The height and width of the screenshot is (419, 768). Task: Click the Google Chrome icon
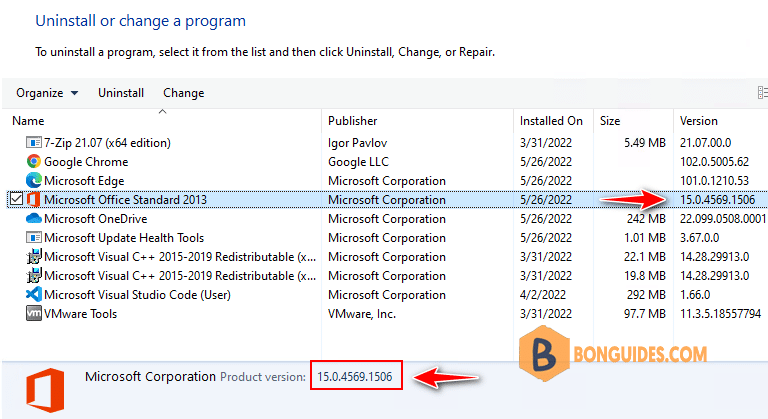(x=33, y=161)
